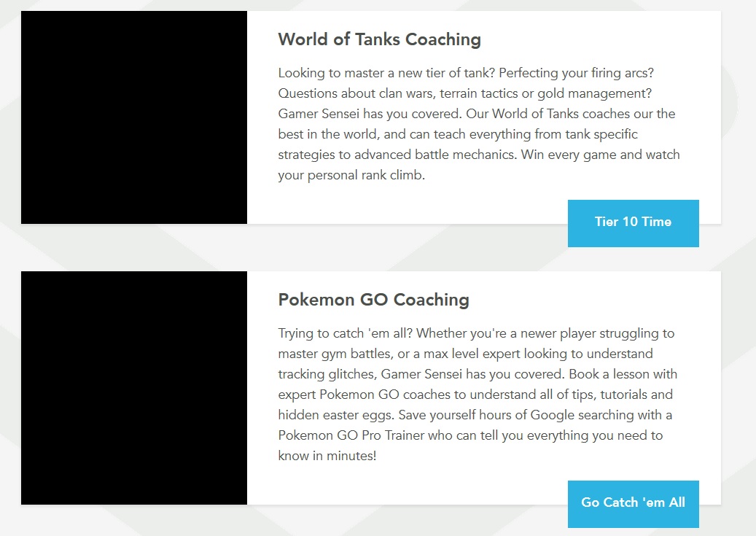Viewport: 756px width, 536px height.
Task: Click the "Pokemon GO Pro Trainer" phrase
Action: point(351,436)
